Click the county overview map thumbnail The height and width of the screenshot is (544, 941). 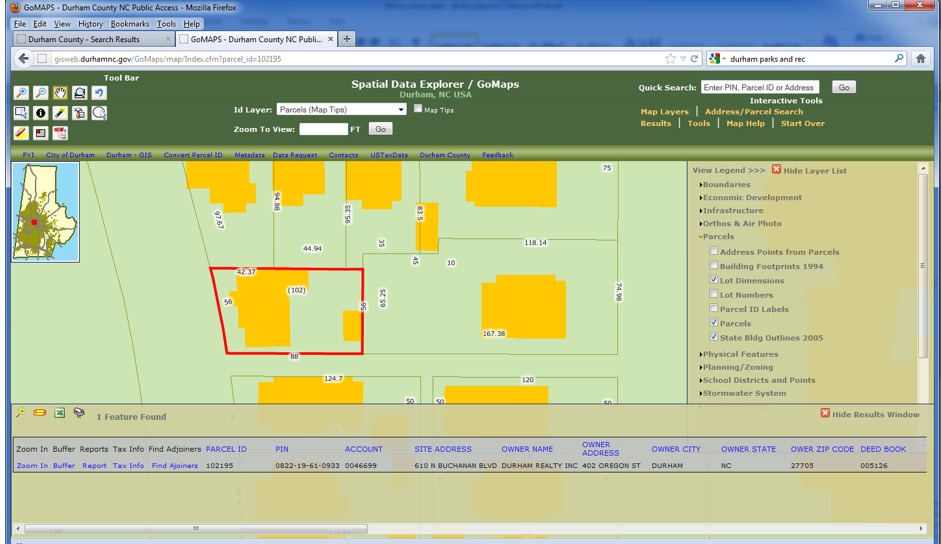pyautogui.click(x=46, y=212)
